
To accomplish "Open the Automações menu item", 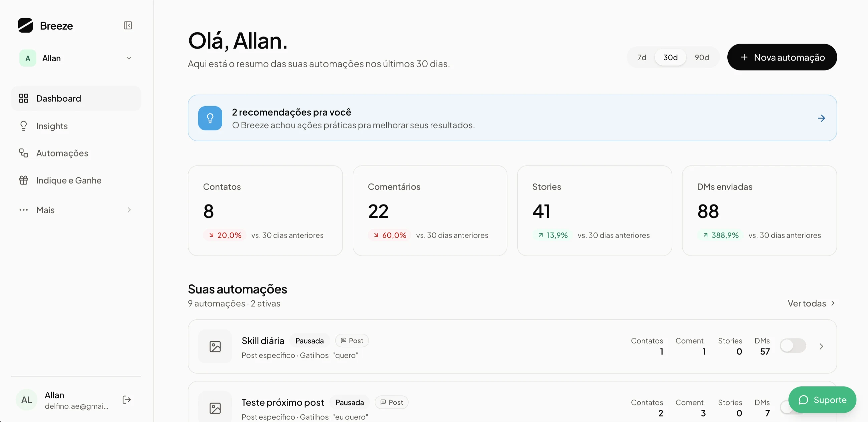I will 76,153.
